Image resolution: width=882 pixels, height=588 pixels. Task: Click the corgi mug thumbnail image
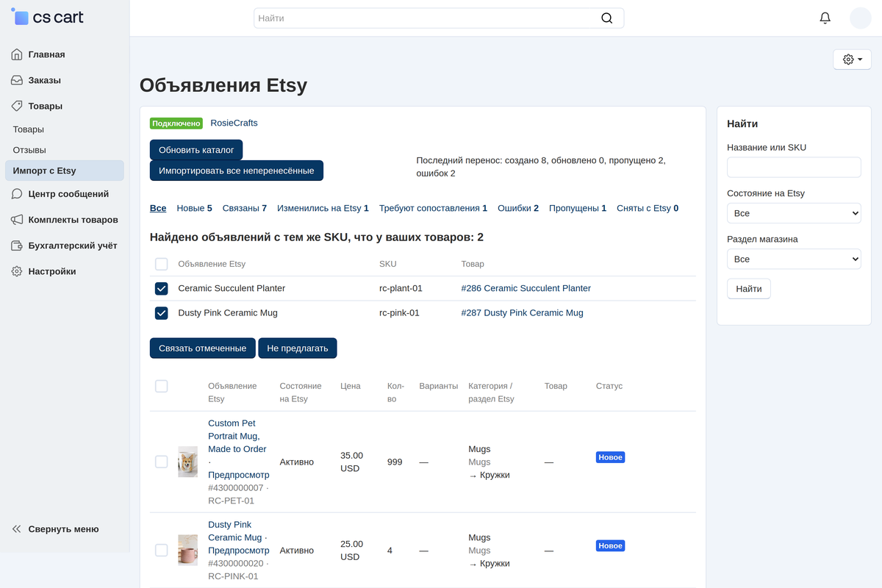point(187,462)
